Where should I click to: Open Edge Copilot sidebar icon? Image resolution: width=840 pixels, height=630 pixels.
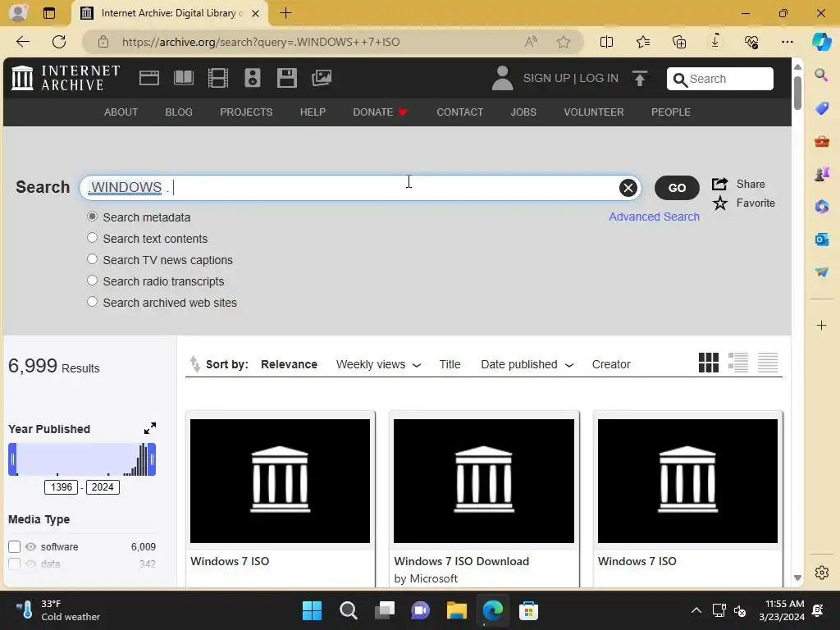(821, 42)
